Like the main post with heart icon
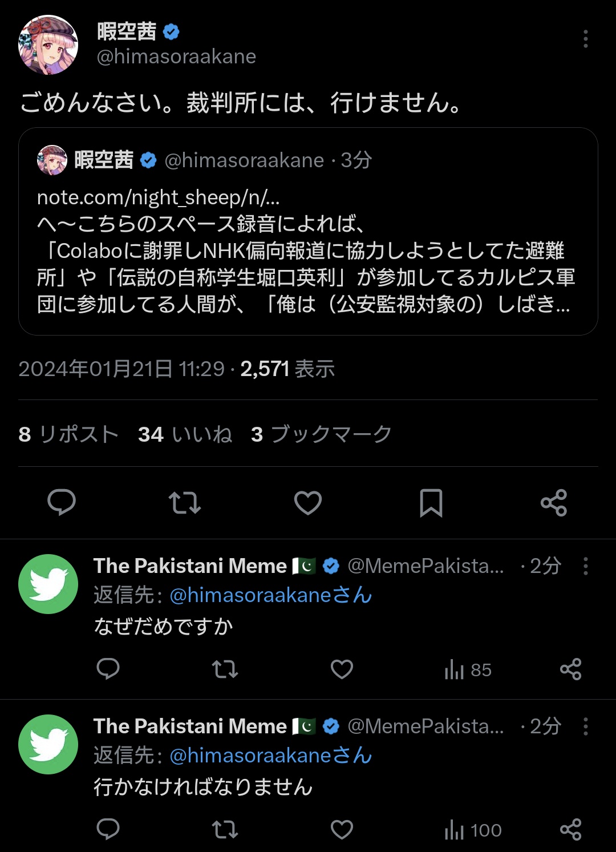This screenshot has width=616, height=852. pyautogui.click(x=308, y=502)
